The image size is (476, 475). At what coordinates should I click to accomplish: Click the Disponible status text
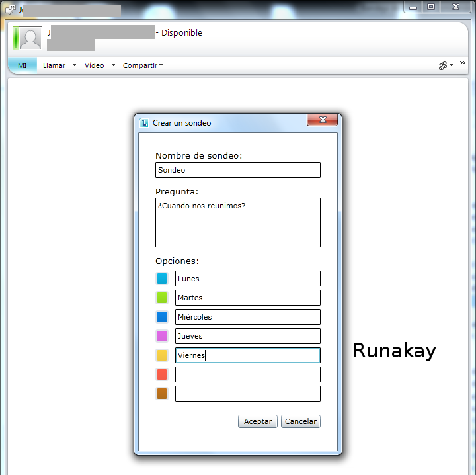tap(182, 33)
